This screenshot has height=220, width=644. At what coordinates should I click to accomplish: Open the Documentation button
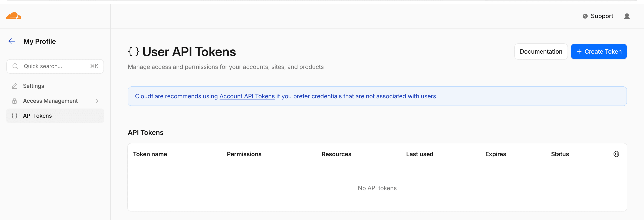click(x=541, y=51)
